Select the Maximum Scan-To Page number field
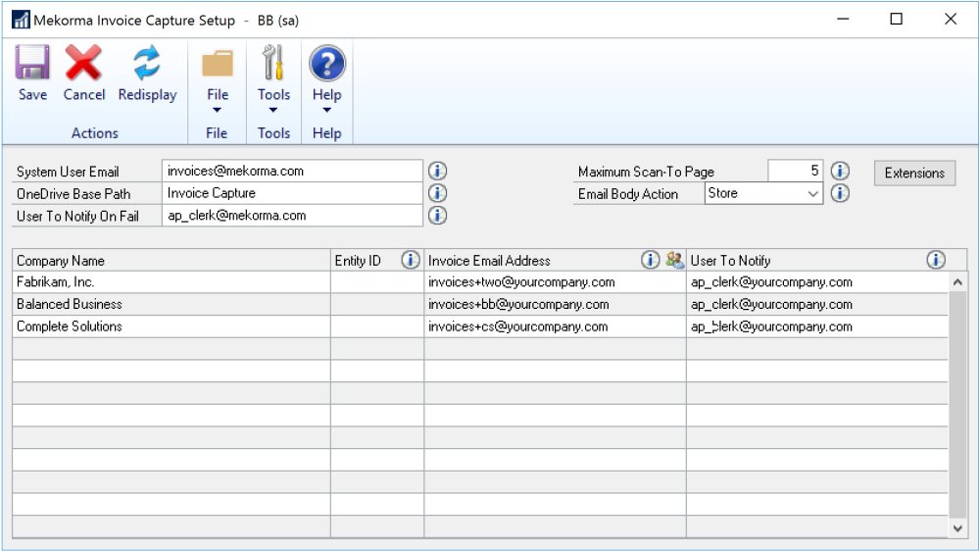 pyautogui.click(x=795, y=172)
